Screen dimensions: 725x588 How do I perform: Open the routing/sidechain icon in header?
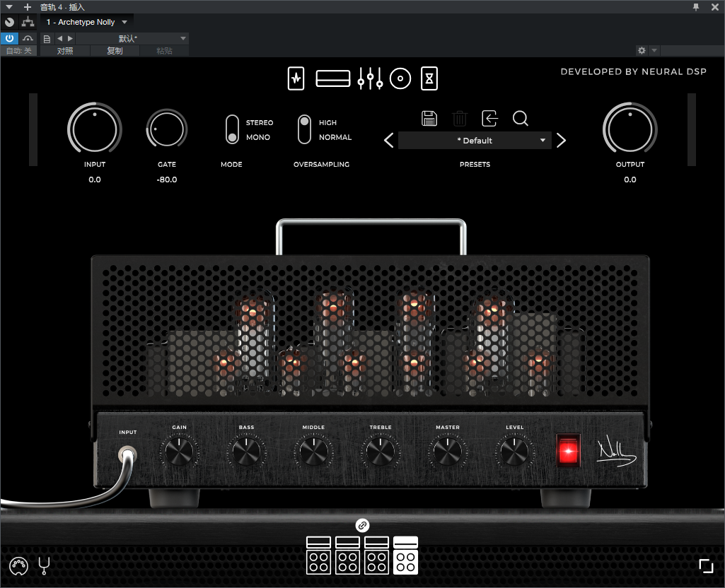point(28,22)
